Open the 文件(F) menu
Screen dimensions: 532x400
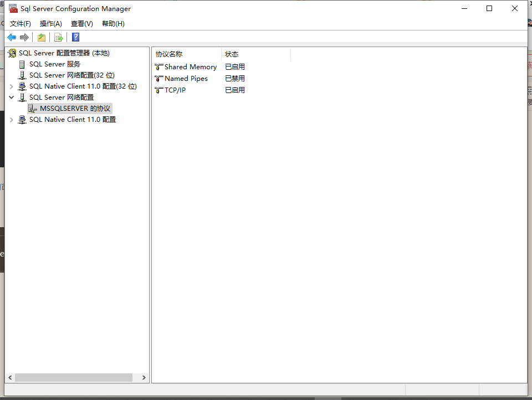coord(21,24)
